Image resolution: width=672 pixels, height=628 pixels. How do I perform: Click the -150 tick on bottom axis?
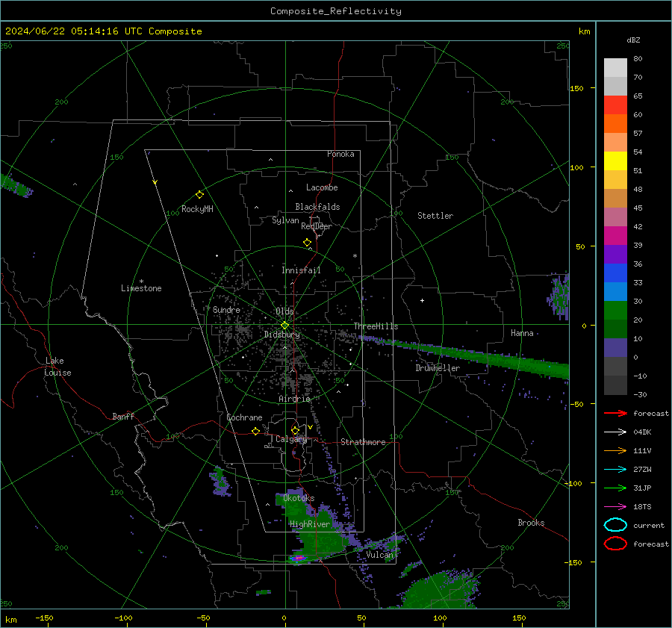point(44,618)
